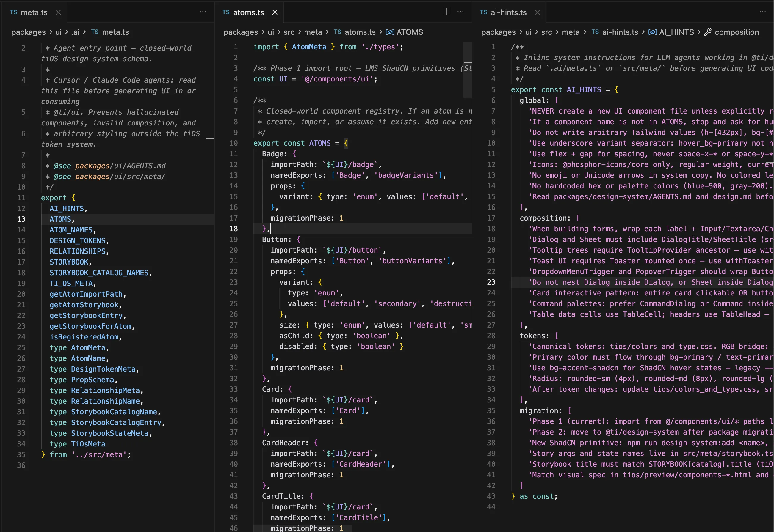
Task: Click line number 23 in ai-hints.ts gutter
Action: (x=491, y=282)
